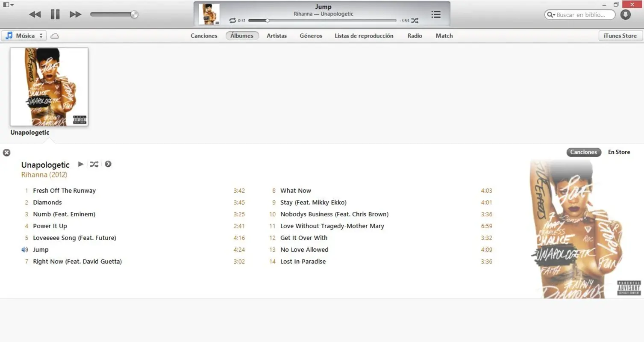The height and width of the screenshot is (342, 644).
Task: Open the Up Next list icon
Action: tap(435, 14)
